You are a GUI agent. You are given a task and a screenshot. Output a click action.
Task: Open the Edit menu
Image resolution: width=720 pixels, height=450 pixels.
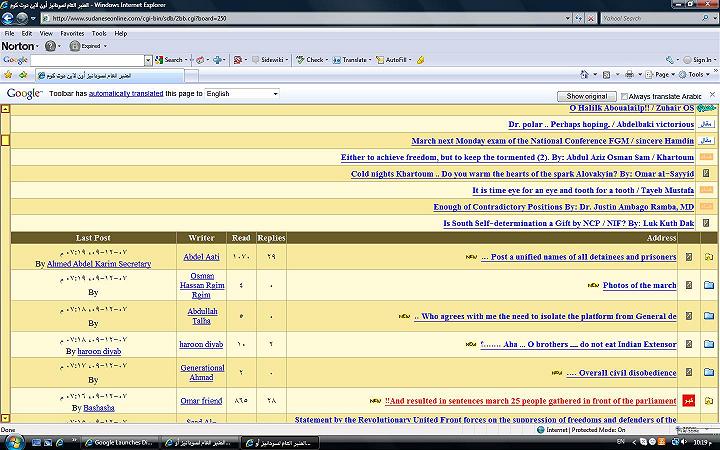click(27, 34)
